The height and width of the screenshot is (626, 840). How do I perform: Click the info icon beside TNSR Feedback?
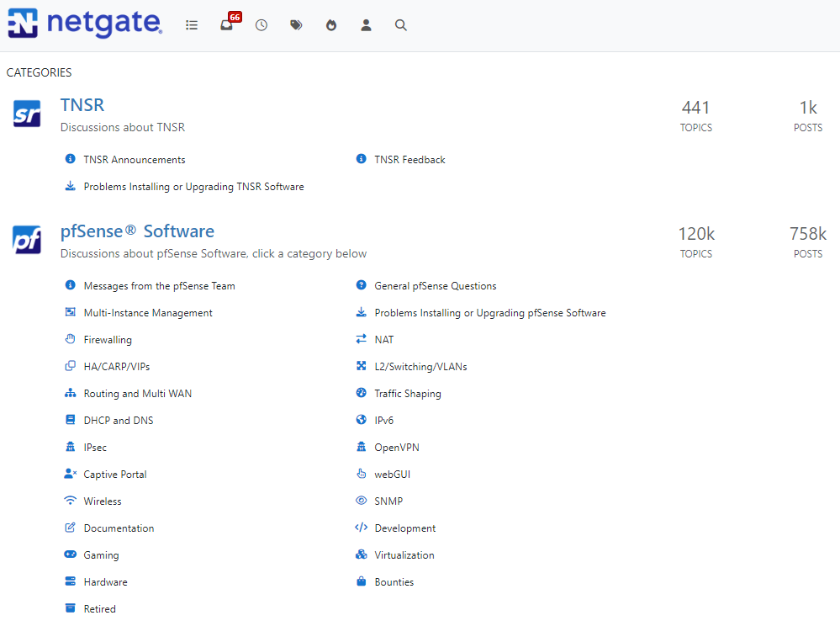(x=361, y=159)
